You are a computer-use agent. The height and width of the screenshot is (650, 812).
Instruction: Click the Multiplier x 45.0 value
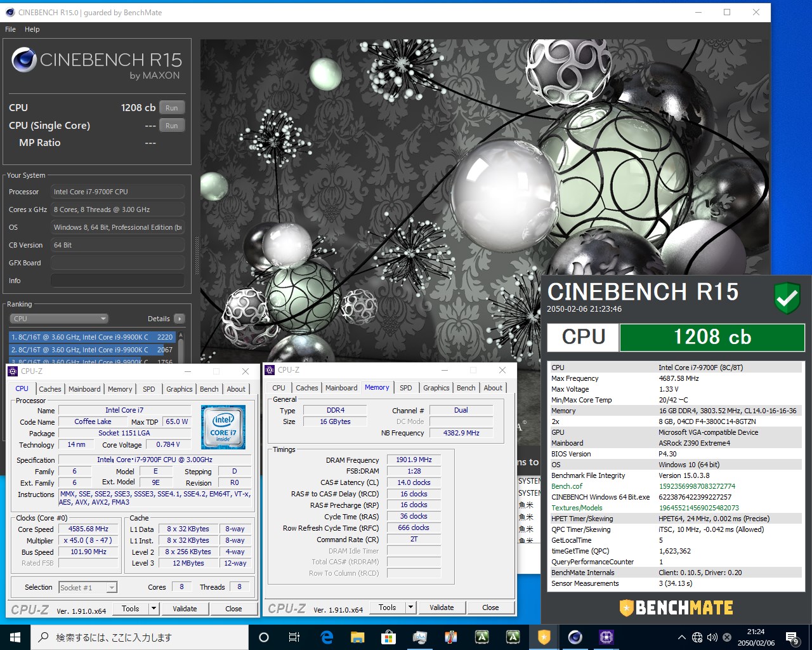click(x=88, y=540)
